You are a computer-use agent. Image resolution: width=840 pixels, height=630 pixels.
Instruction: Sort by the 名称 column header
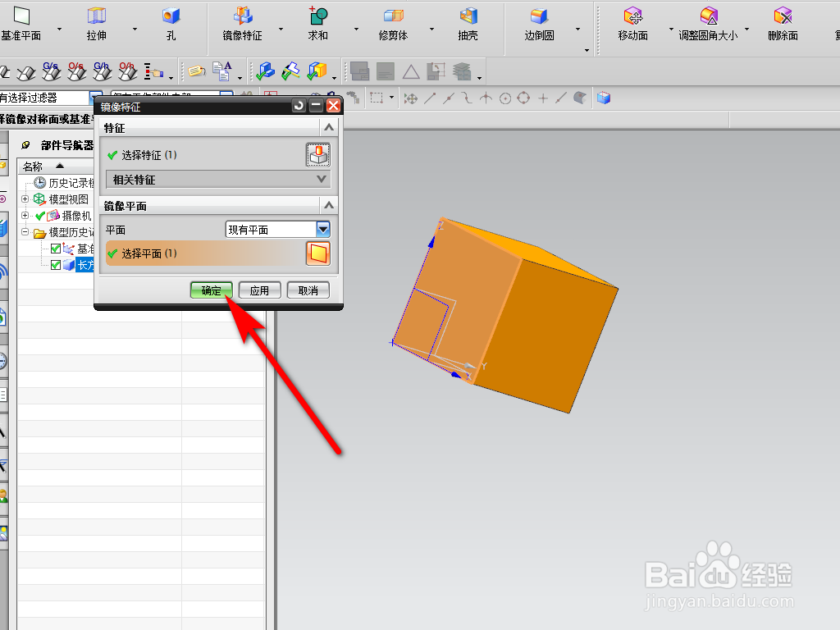pyautogui.click(x=32, y=166)
